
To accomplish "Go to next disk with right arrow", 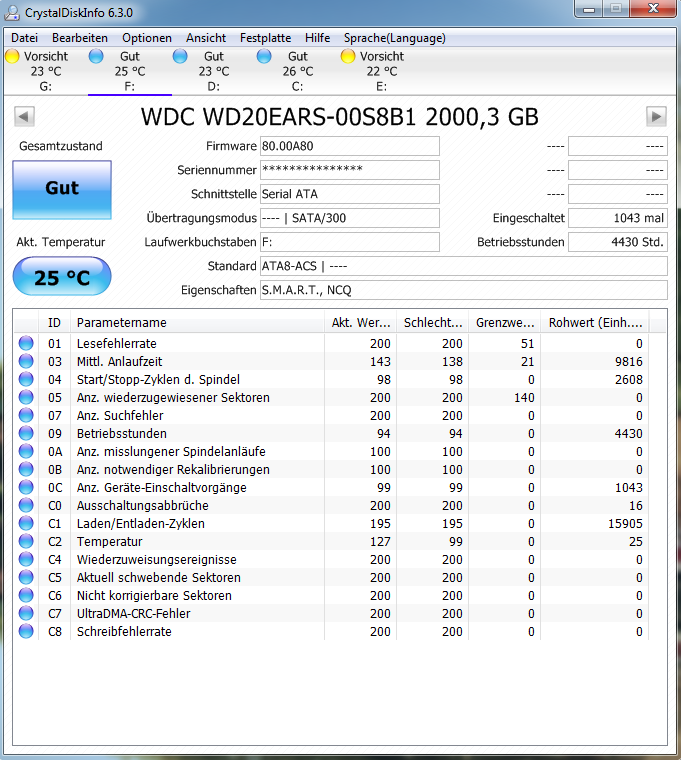I will (656, 116).
